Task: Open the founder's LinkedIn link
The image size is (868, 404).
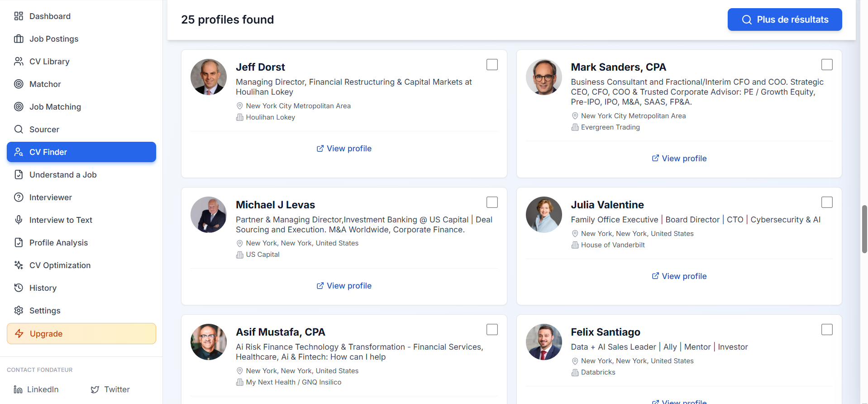Action: tap(37, 390)
